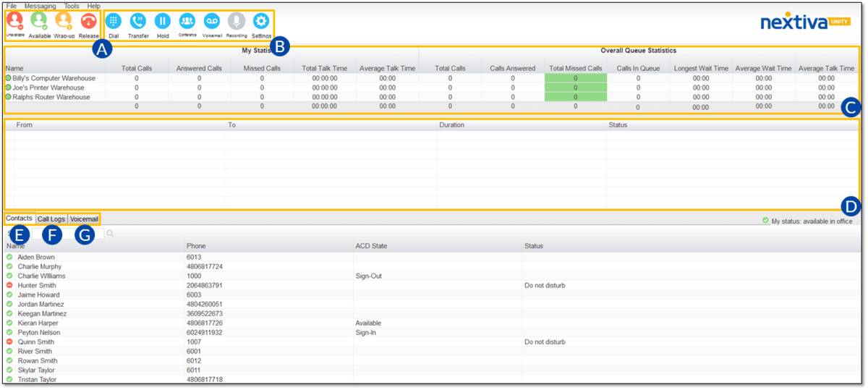Select Ralphs Router Warehouse queue row
The height and width of the screenshot is (390, 868).
432,97
